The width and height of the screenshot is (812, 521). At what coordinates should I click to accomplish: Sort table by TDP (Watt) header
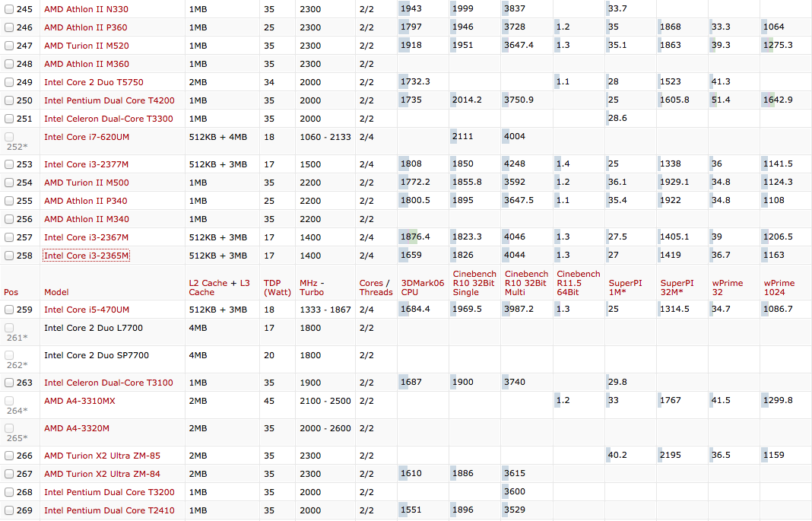click(x=277, y=287)
